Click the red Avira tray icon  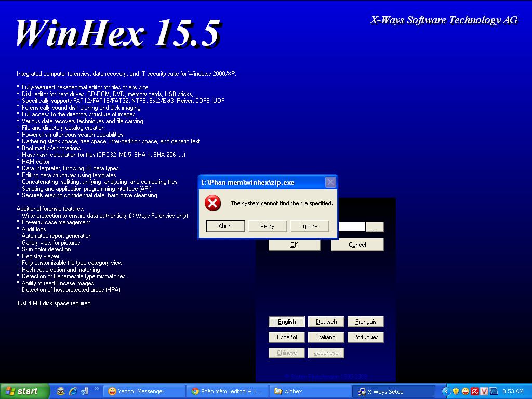tap(475, 392)
